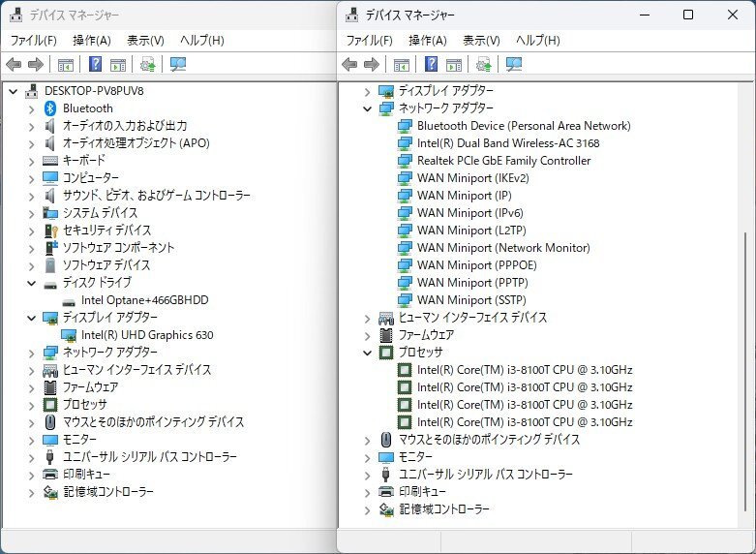The width and height of the screenshot is (756, 554).
Task: Select WAN Miniport (PPPOE)
Action: (x=477, y=265)
